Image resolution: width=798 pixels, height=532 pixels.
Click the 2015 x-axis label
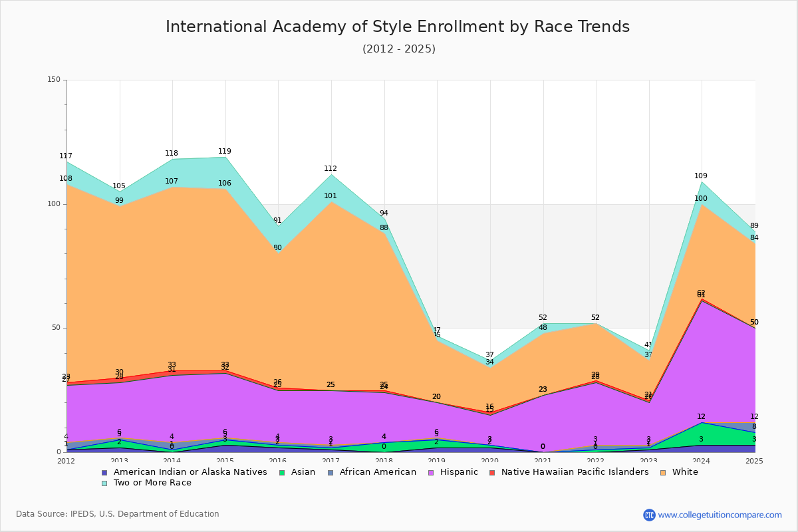(x=225, y=461)
